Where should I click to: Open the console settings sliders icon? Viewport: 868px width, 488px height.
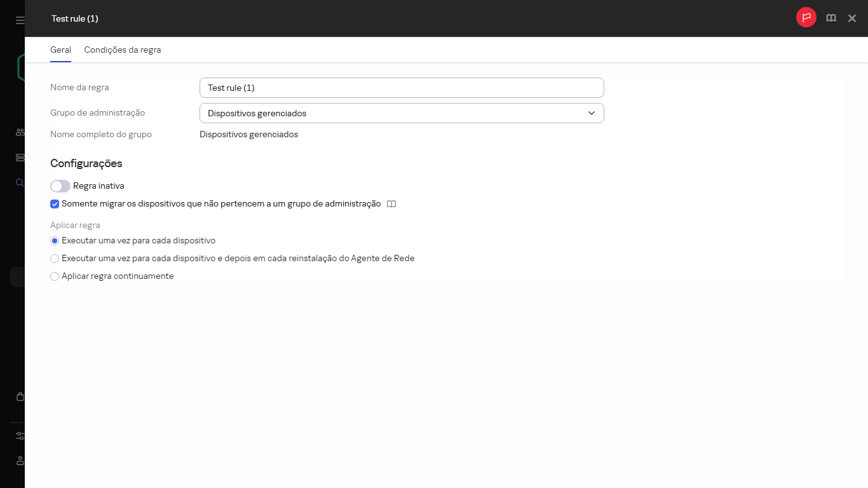[x=19, y=436]
